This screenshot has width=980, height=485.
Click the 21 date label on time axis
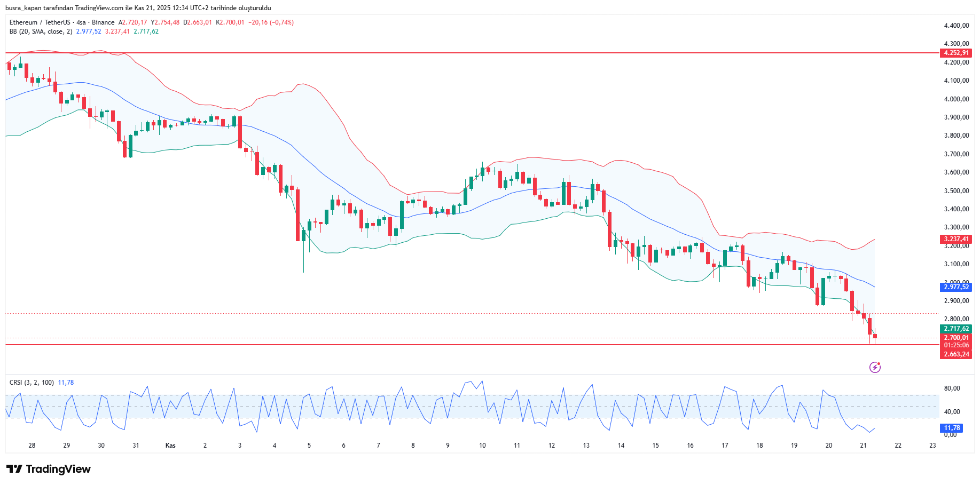[x=863, y=446]
